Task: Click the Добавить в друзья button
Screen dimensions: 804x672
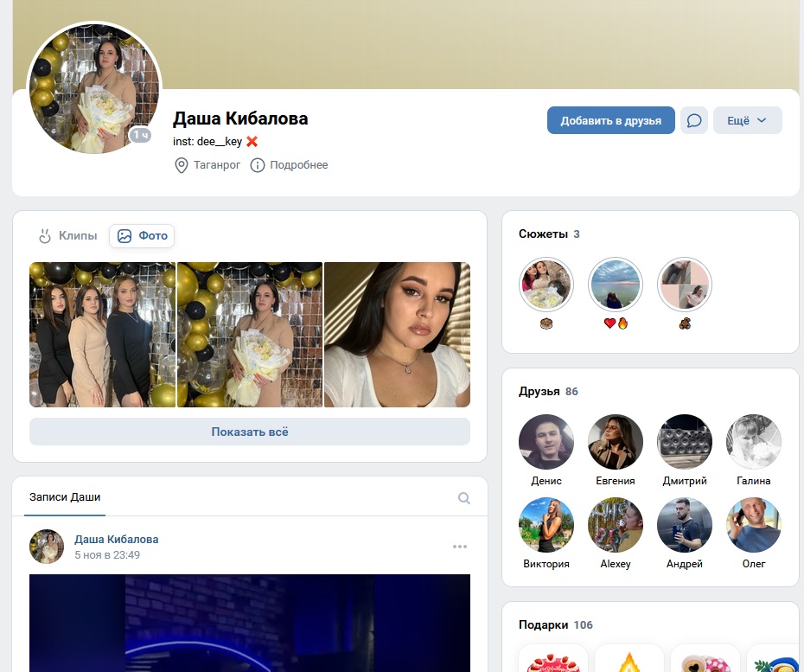Action: point(610,120)
